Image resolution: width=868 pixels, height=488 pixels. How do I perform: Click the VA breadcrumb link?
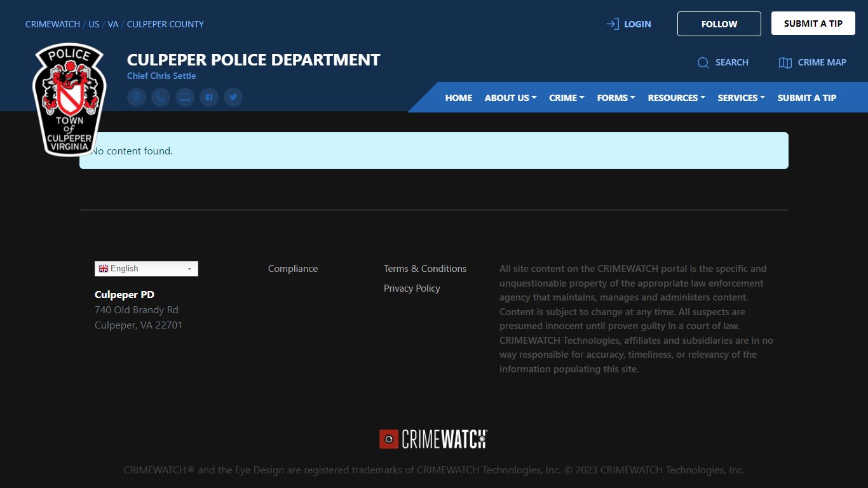coord(113,24)
